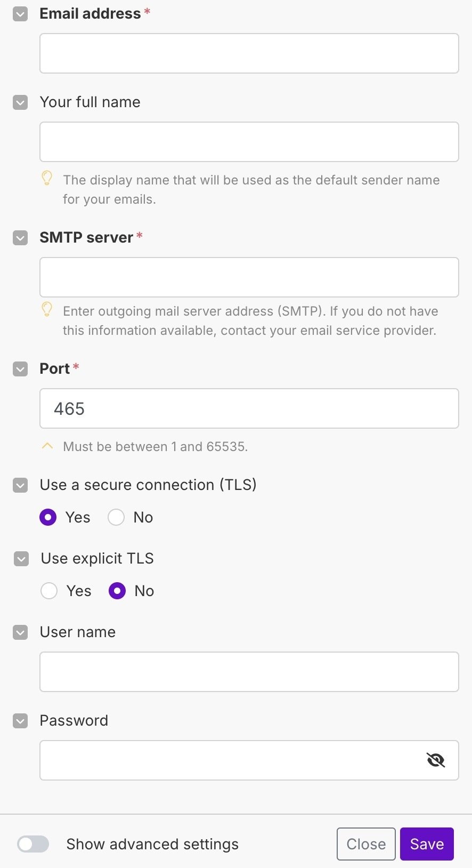Collapse the port hint caret icon
Image resolution: width=472 pixels, height=868 pixels.
47,446
